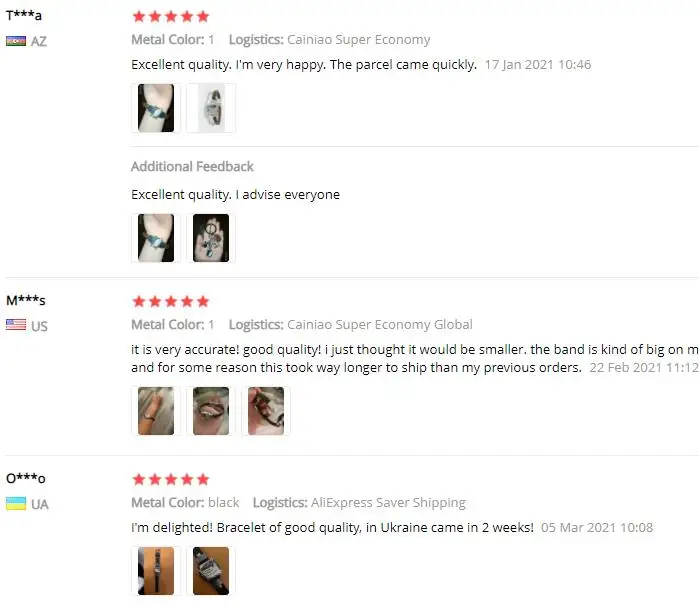Click reviewer name T***a

point(24,15)
